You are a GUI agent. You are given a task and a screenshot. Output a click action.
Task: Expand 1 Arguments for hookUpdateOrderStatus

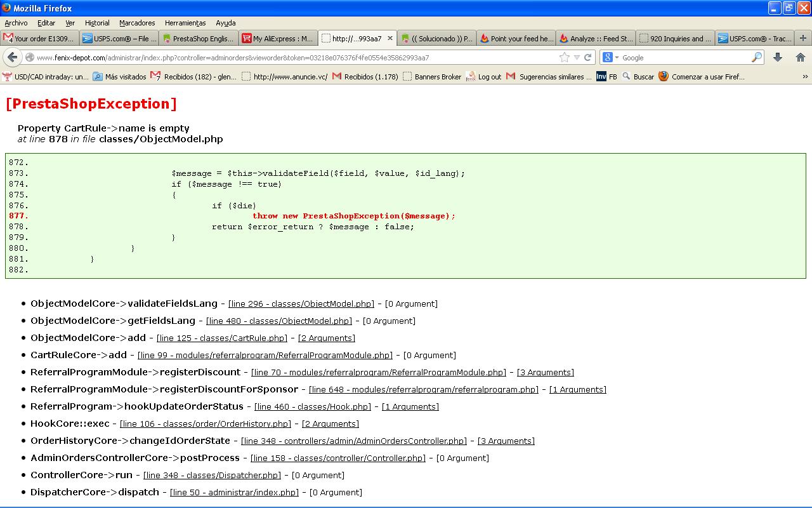click(410, 407)
